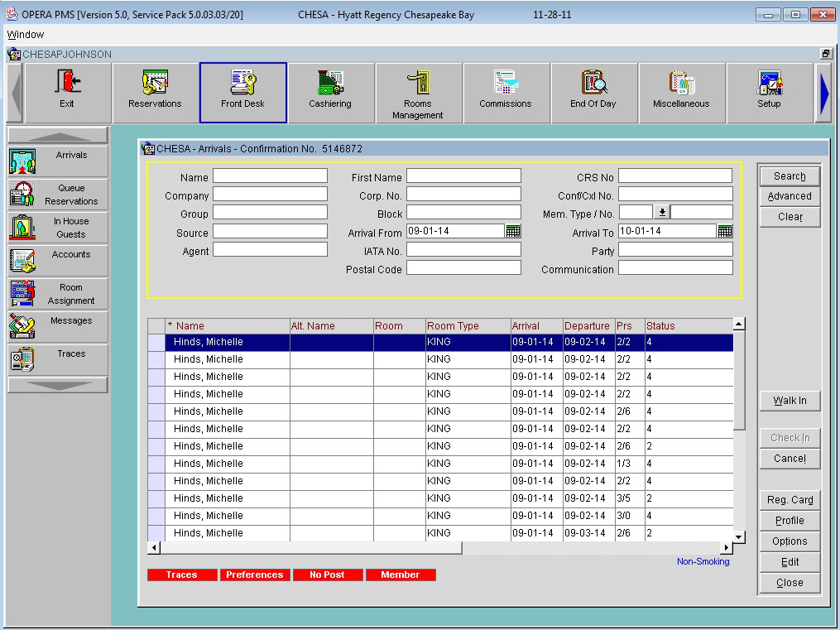
Task: Focus the Conf/Cxl No. field
Action: pos(675,195)
